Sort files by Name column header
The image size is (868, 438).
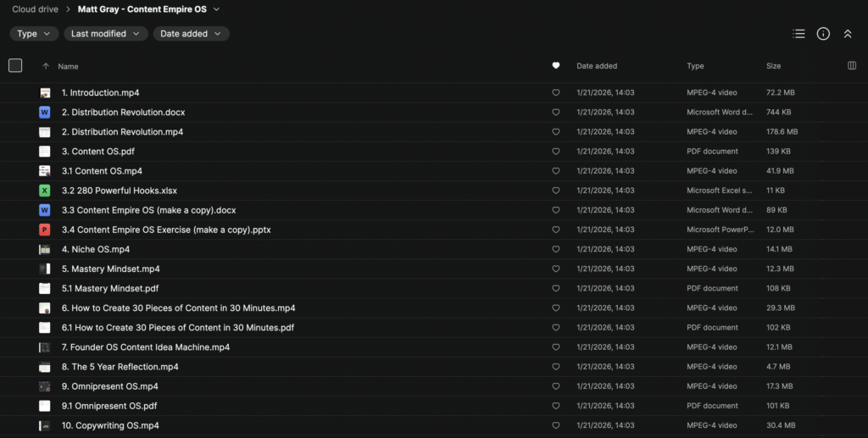click(68, 66)
